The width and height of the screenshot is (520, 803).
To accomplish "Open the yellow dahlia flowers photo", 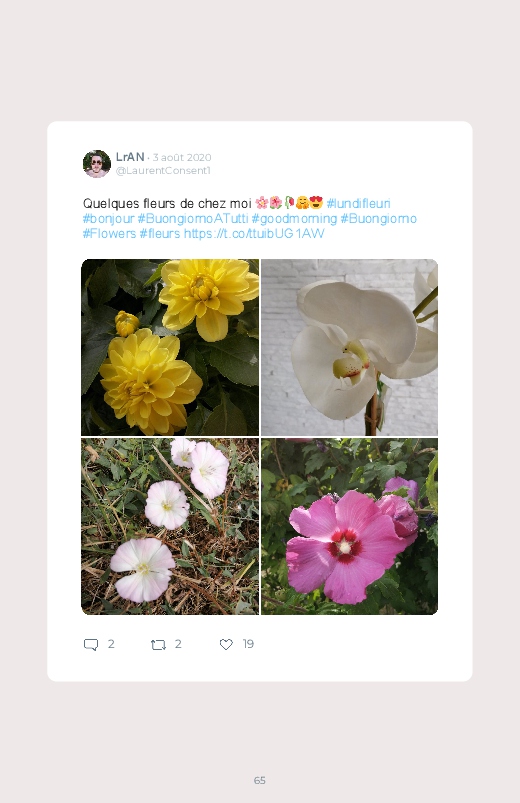I will (x=170, y=347).
